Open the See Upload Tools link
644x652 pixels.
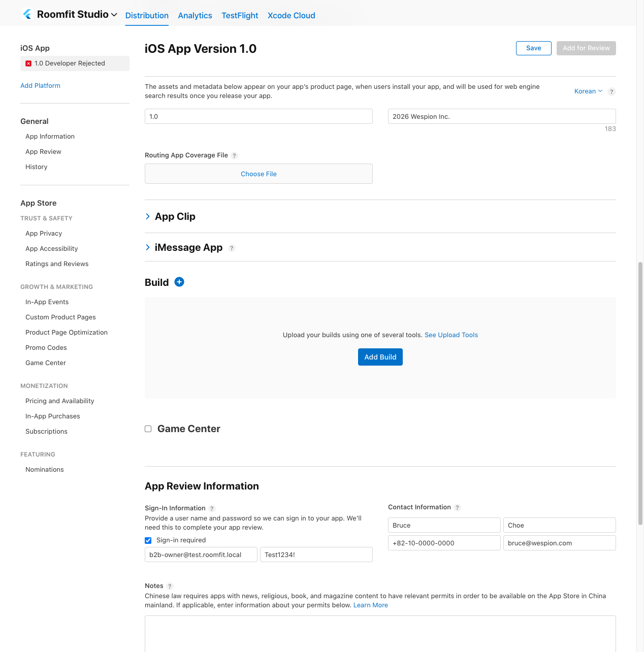[451, 335]
